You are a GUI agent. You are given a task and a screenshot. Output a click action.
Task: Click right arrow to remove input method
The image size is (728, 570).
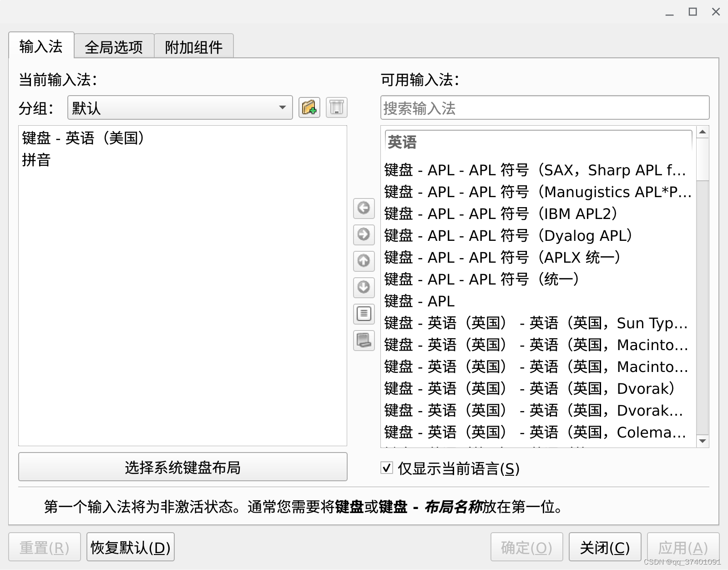pyautogui.click(x=363, y=235)
